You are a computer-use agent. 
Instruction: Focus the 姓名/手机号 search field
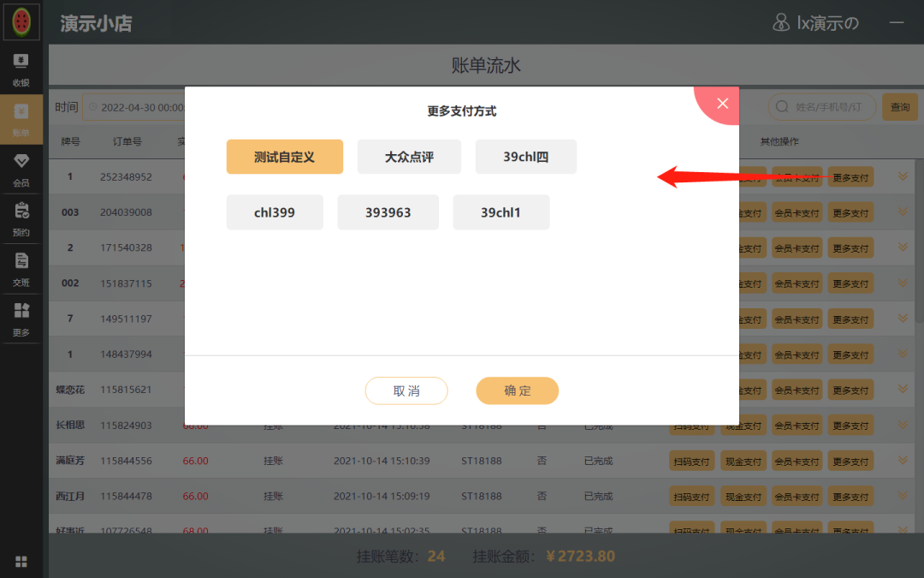click(822, 107)
